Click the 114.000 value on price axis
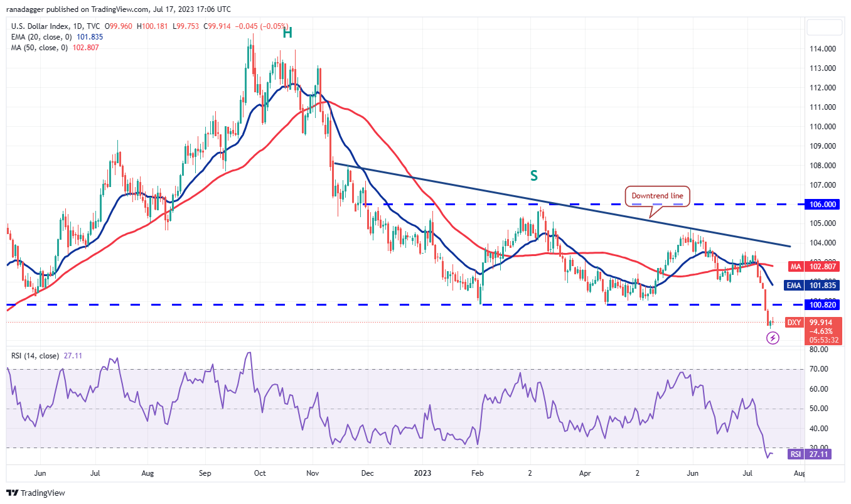This screenshot has height=504, width=851. [x=823, y=49]
